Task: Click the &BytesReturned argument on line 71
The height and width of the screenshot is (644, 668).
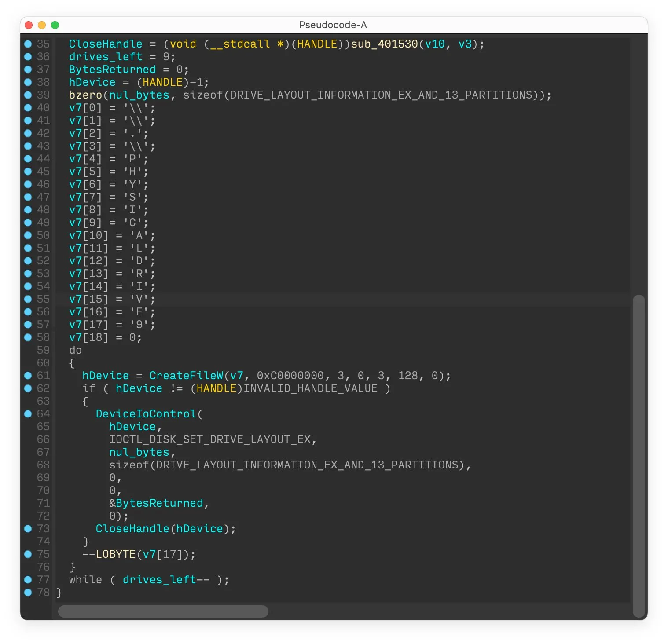Action: click(x=156, y=503)
